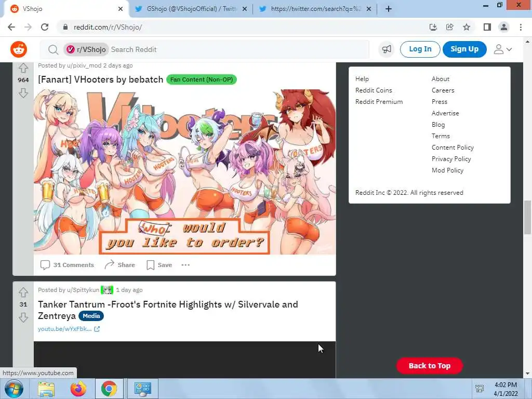Open the Content Policy link

[453, 148]
